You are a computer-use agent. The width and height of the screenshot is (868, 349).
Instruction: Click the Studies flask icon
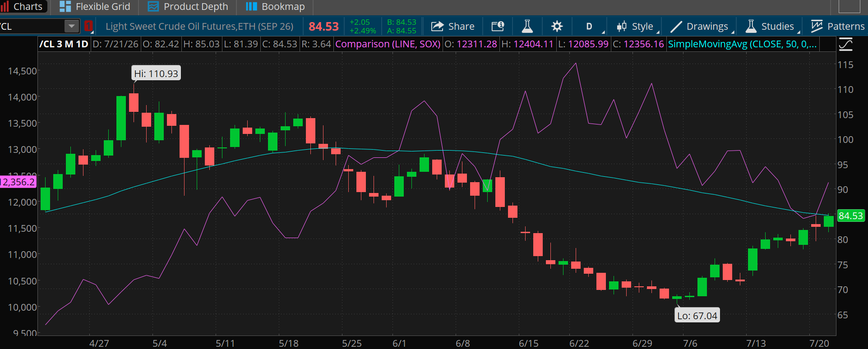[x=751, y=26]
